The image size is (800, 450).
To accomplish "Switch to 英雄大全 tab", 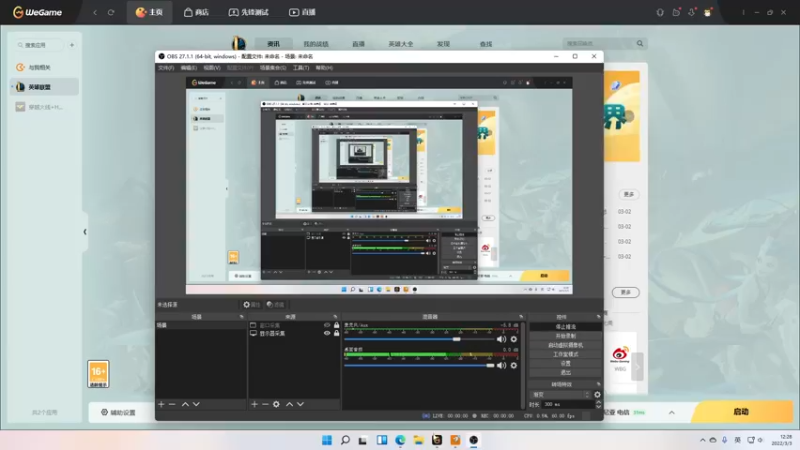I will click(401, 44).
